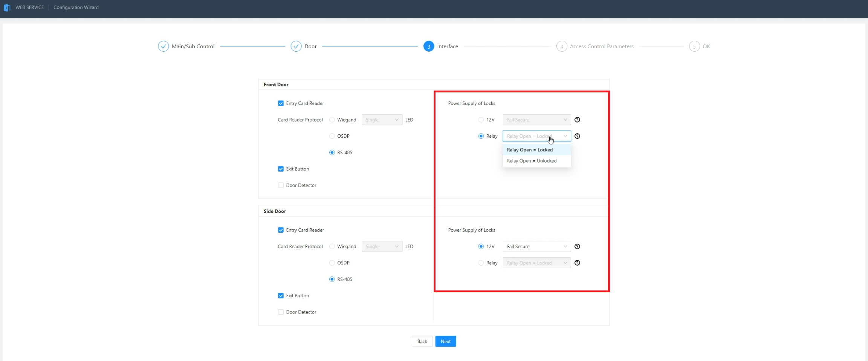Choose Relay Open = Unlocked option

coord(532,161)
